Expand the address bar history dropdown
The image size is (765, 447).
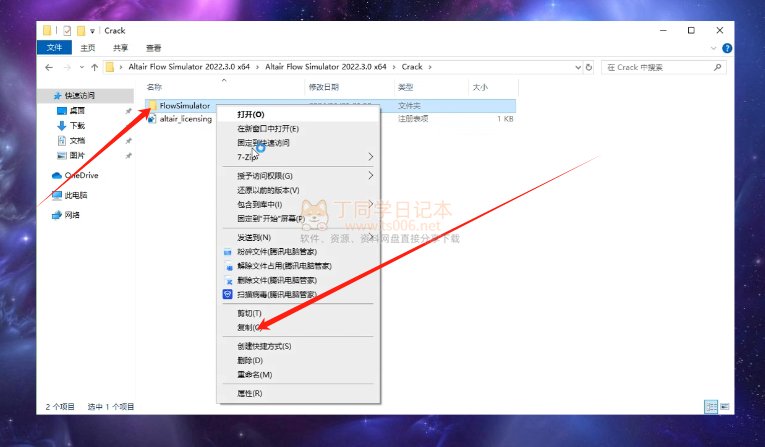(578, 67)
